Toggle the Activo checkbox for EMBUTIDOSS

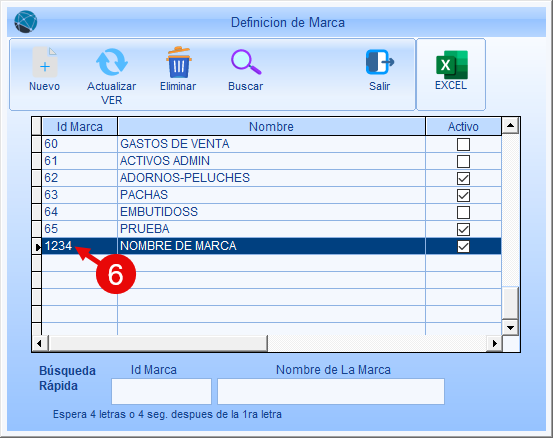(x=463, y=212)
